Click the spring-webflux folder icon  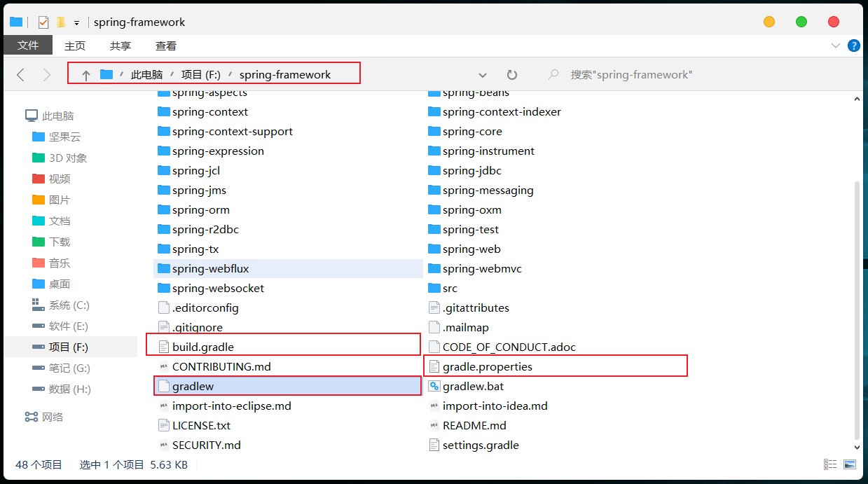pos(164,268)
